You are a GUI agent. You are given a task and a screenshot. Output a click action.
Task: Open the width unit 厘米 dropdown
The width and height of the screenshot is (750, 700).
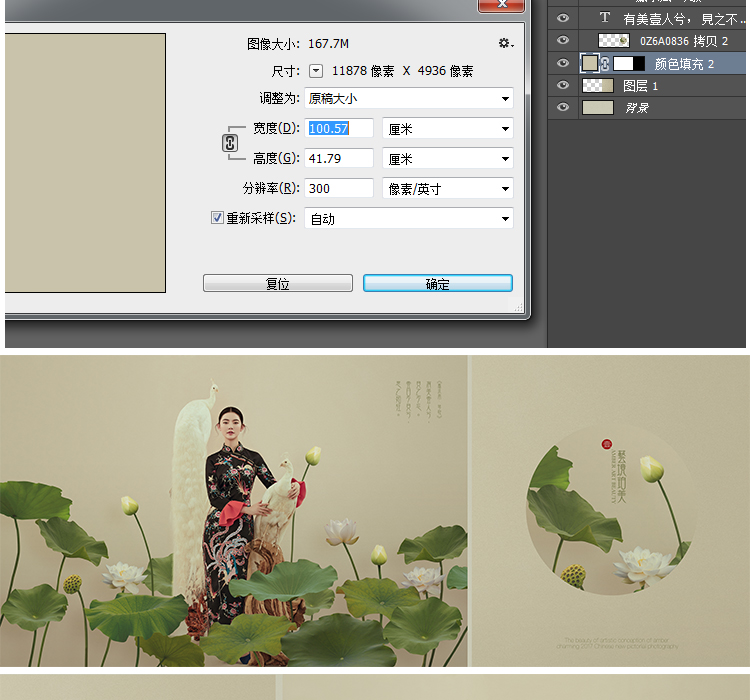pos(447,129)
